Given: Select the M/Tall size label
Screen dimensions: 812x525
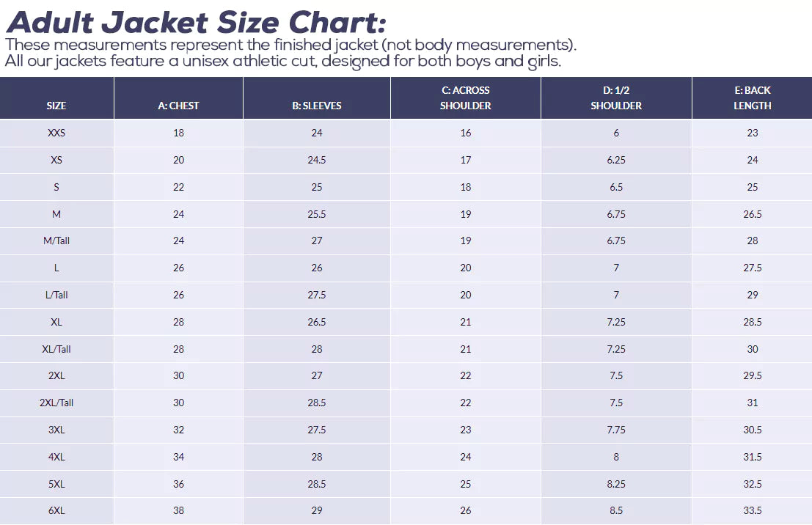Looking at the screenshot, I should [x=56, y=241].
